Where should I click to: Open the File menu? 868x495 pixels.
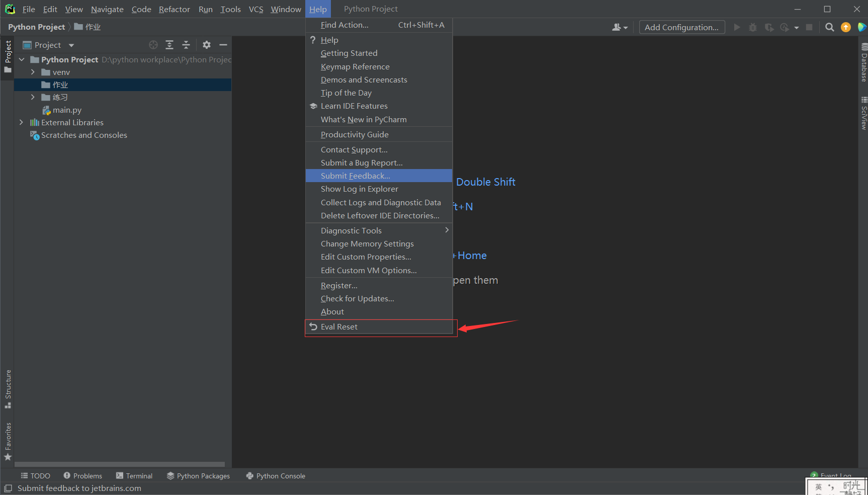[x=29, y=9]
